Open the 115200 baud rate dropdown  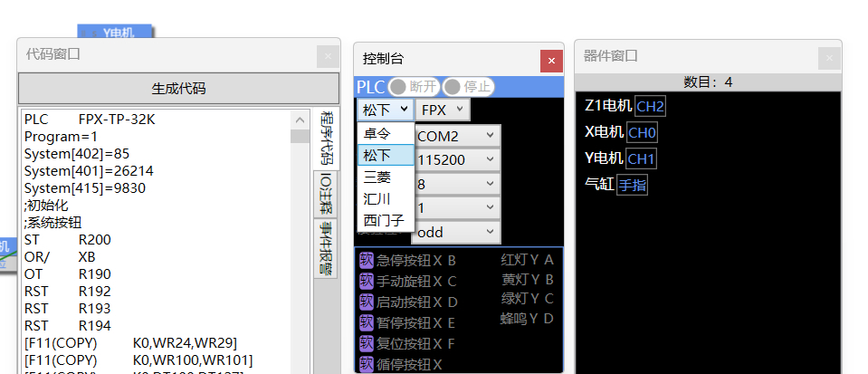(456, 159)
